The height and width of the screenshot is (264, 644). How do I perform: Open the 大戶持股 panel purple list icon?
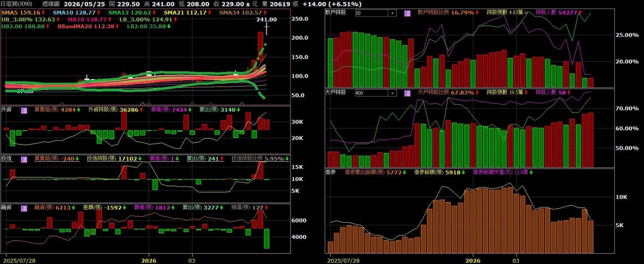click(x=407, y=93)
